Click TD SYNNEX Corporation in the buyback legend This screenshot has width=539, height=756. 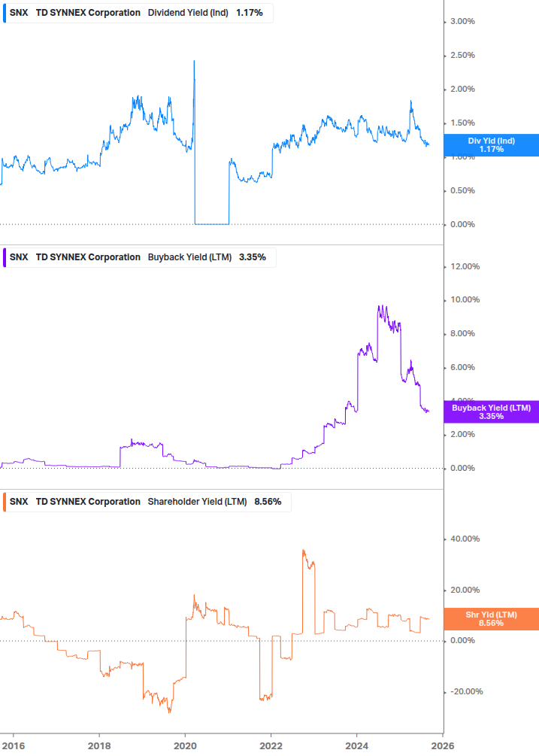88,257
